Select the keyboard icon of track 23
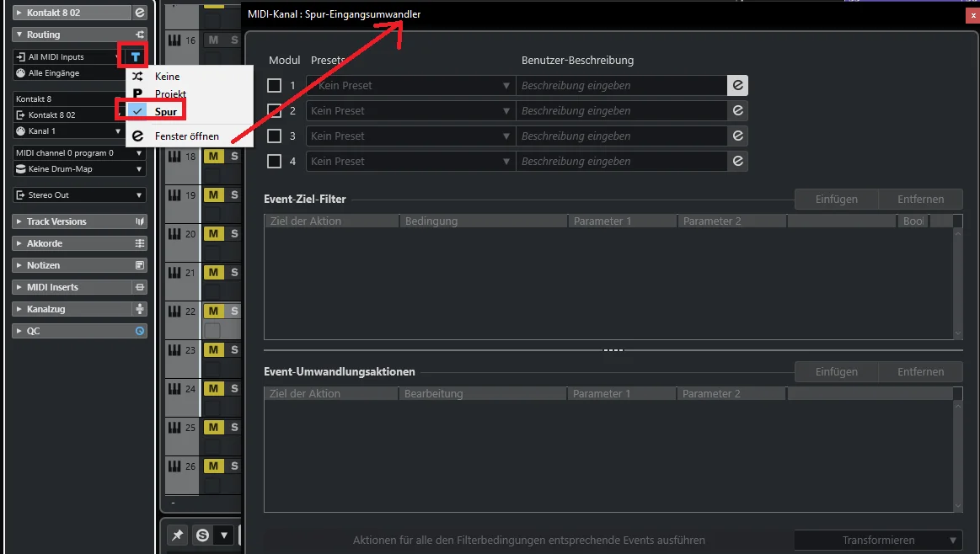 (175, 349)
